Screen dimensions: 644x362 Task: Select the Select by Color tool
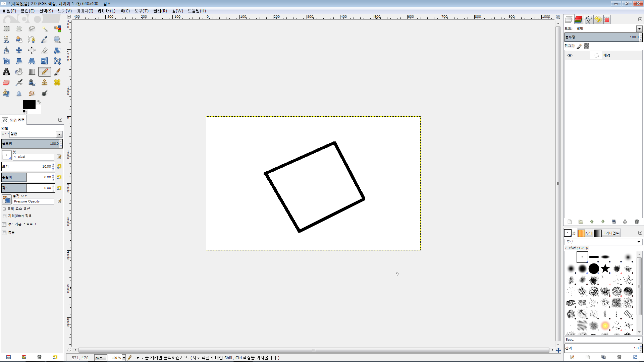(57, 29)
